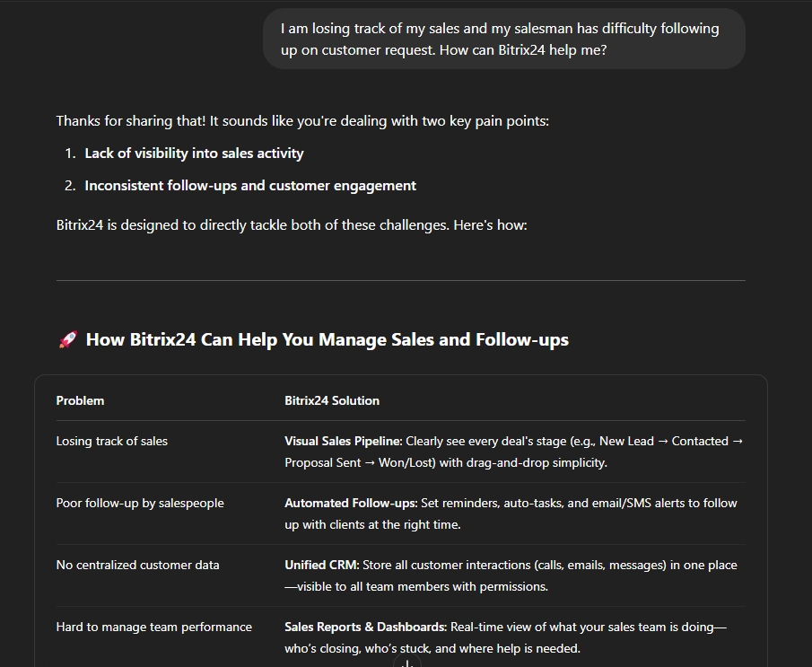812x667 pixels.
Task: Click the rocket emoji in the heading
Action: click(x=67, y=340)
